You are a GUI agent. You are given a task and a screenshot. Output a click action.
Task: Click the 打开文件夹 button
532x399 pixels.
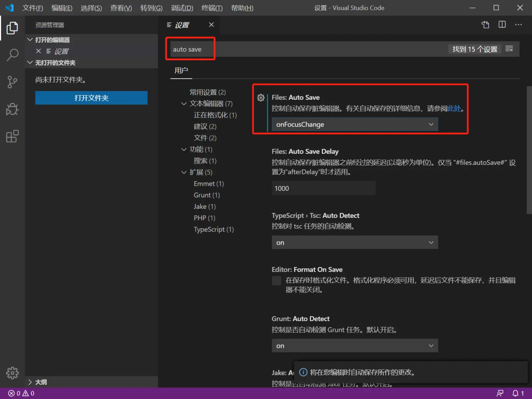click(91, 98)
